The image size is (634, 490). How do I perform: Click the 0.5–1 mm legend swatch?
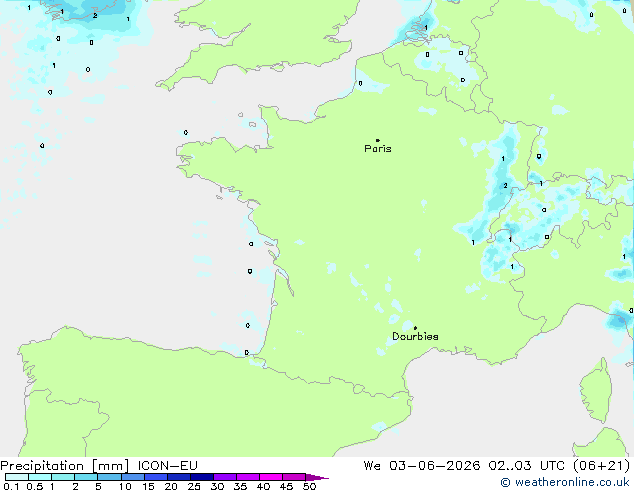click(x=40, y=477)
